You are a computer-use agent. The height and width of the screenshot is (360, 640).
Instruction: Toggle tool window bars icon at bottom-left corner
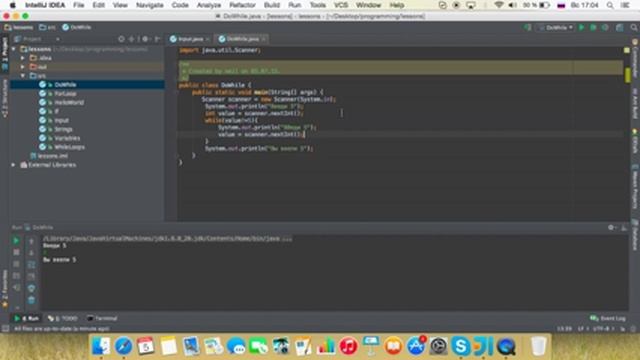pyautogui.click(x=5, y=329)
